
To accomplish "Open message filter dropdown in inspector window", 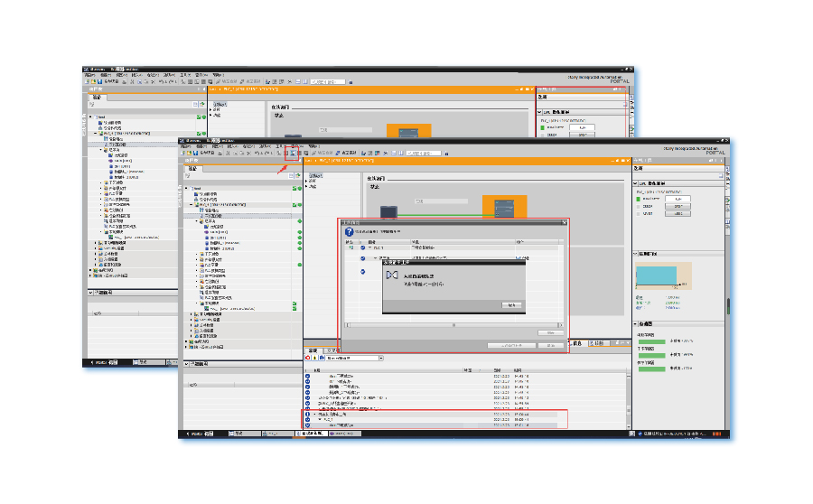I will [381, 358].
